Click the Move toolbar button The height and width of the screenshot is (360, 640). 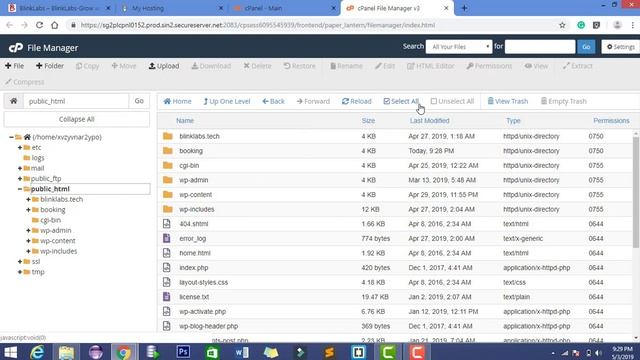point(124,66)
